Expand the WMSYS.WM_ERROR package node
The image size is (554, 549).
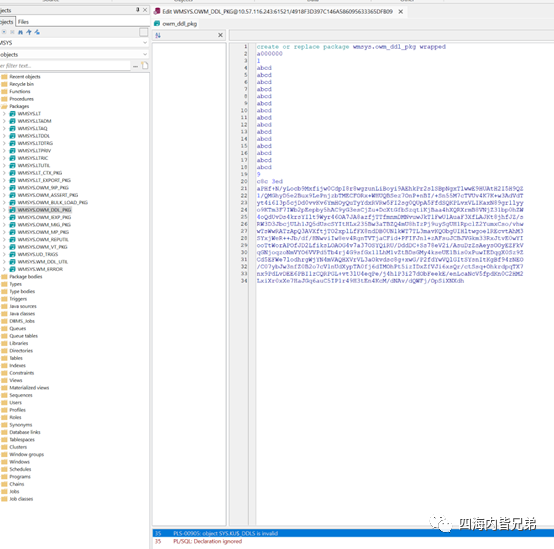4,270
